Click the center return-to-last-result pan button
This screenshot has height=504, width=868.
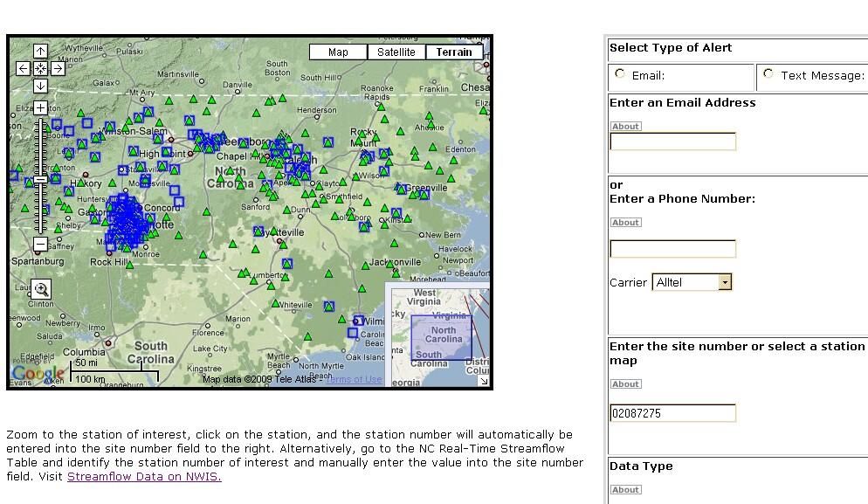pos(41,68)
